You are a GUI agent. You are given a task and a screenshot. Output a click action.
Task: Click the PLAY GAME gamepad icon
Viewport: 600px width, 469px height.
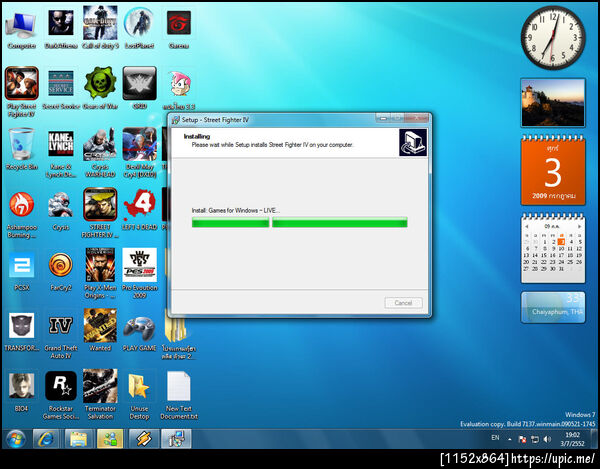(139, 332)
